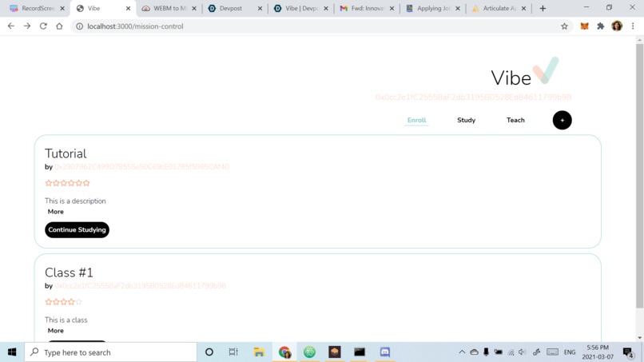Select the Teach navigation tab
Screen dimensions: 644x362
[x=515, y=120]
